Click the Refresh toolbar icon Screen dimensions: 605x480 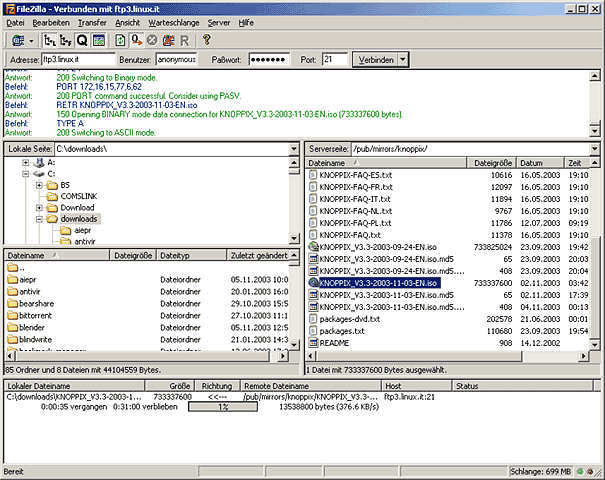[x=120, y=40]
